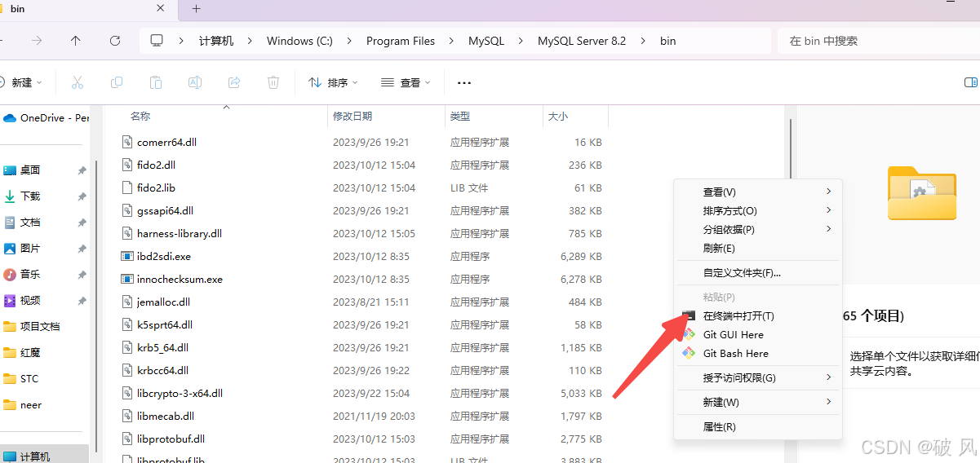Click the share icon in toolbar

tap(234, 82)
